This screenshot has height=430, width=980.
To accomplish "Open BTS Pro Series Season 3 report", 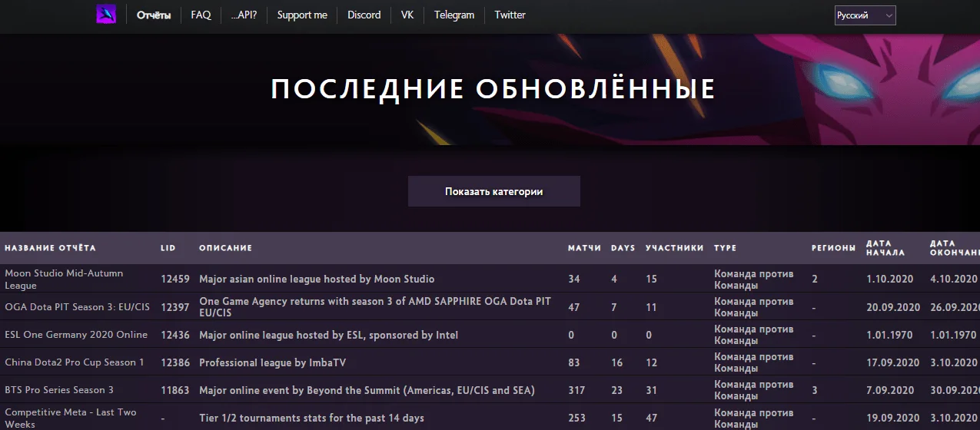I will pos(59,389).
